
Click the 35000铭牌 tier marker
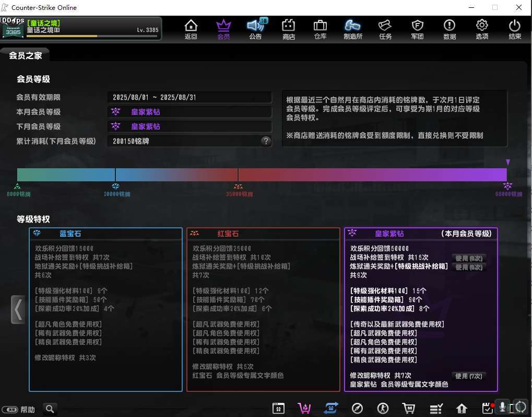[x=239, y=191]
